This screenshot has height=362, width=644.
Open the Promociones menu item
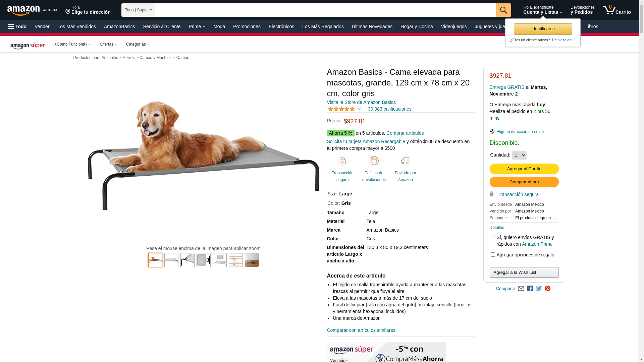247,26
